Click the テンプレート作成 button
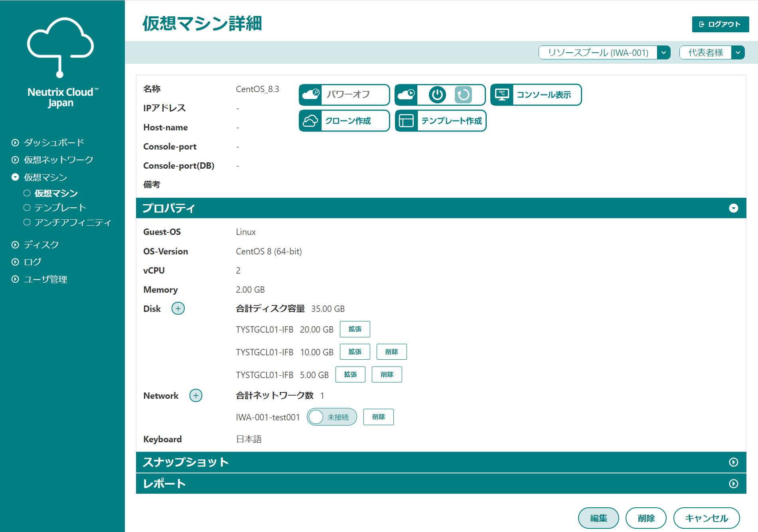Viewport: 758px width, 532px height. pos(440,120)
